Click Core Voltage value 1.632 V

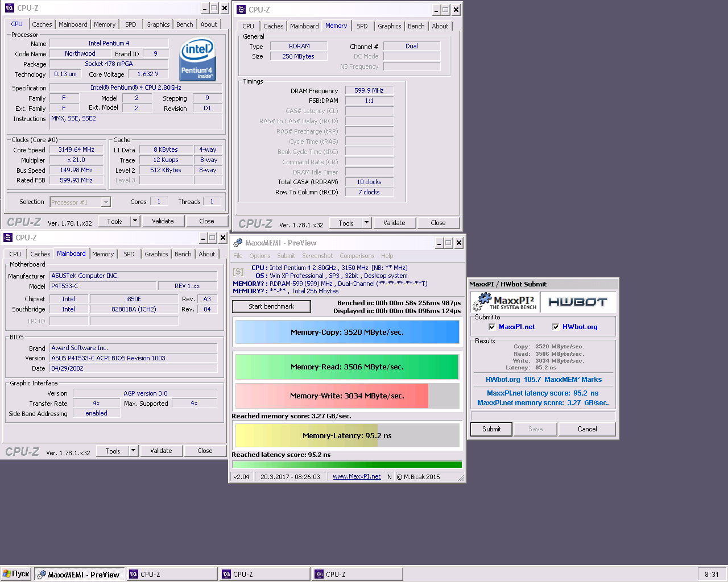pos(148,74)
